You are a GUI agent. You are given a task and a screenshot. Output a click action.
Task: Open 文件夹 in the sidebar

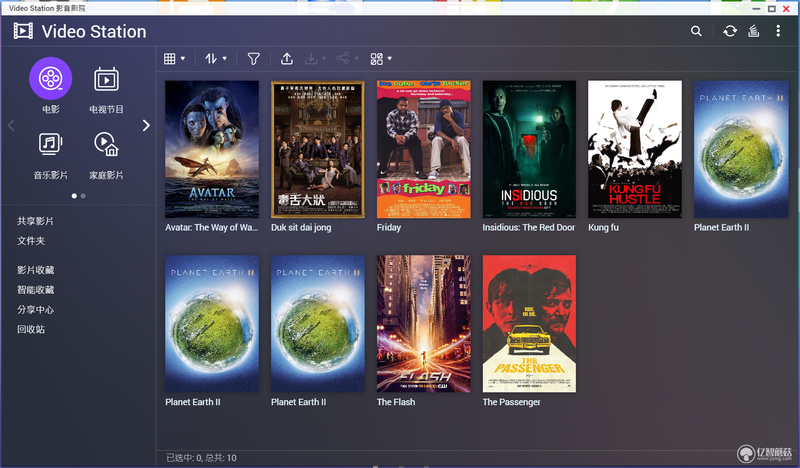31,241
